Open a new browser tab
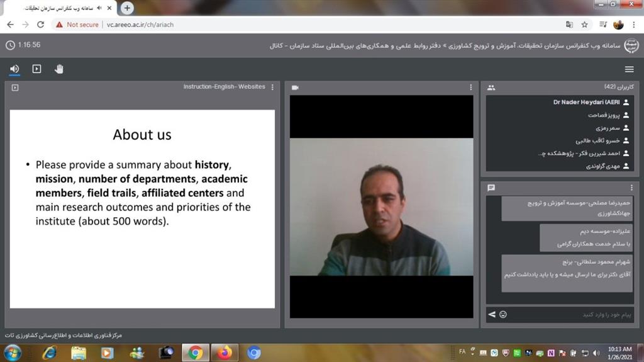Screen dimensions: 644x362 click(x=128, y=8)
